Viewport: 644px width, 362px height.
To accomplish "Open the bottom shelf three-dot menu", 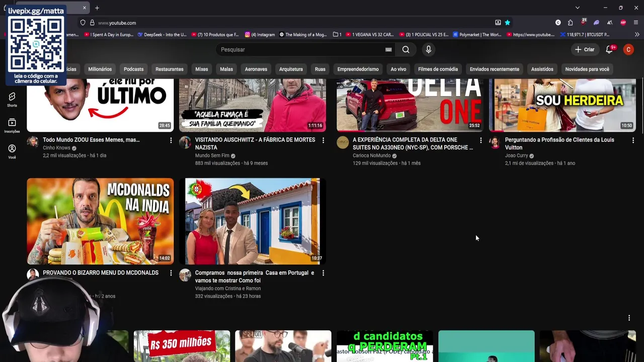I will coord(629,318).
